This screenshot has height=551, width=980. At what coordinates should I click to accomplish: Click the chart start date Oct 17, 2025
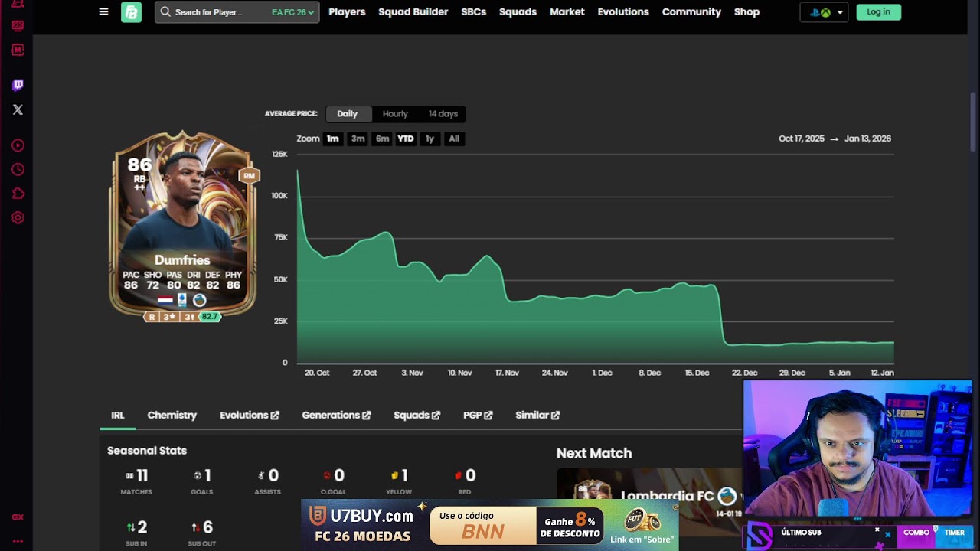point(802,139)
